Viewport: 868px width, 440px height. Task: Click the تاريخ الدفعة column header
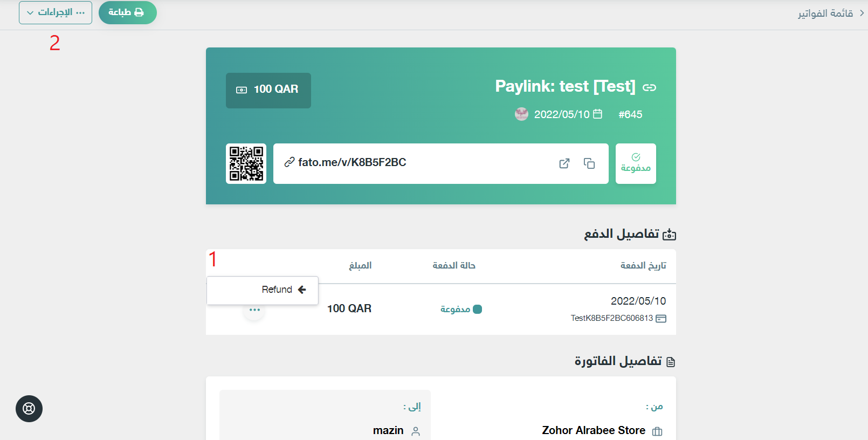click(x=643, y=265)
